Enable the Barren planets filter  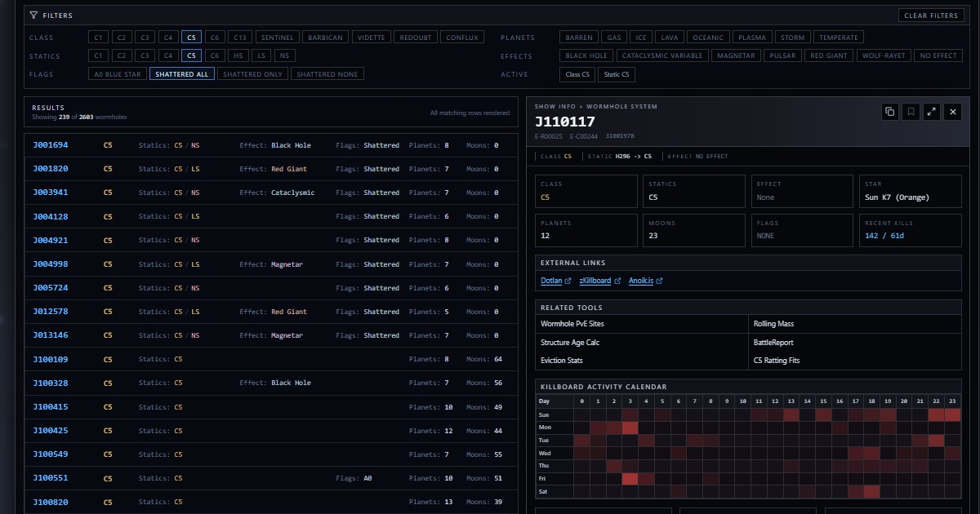[578, 38]
